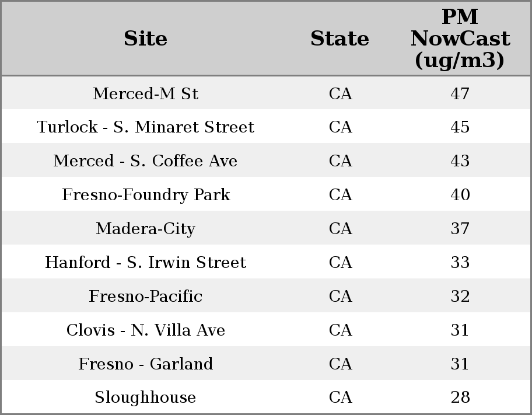Viewport: 532px width, 415px height.
Task: Select the PM NowCast value 45
Action: (x=460, y=127)
